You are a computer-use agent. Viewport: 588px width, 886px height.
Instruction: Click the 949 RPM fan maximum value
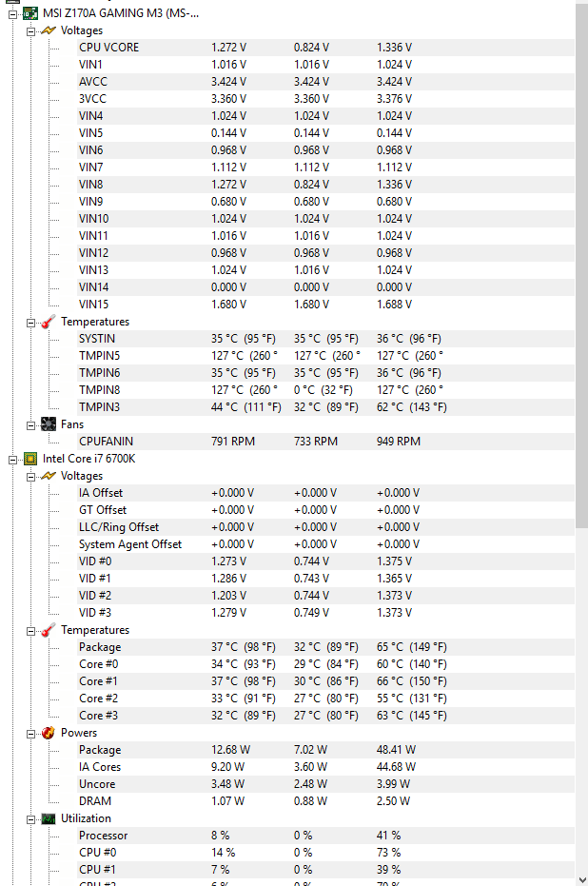[x=399, y=442]
